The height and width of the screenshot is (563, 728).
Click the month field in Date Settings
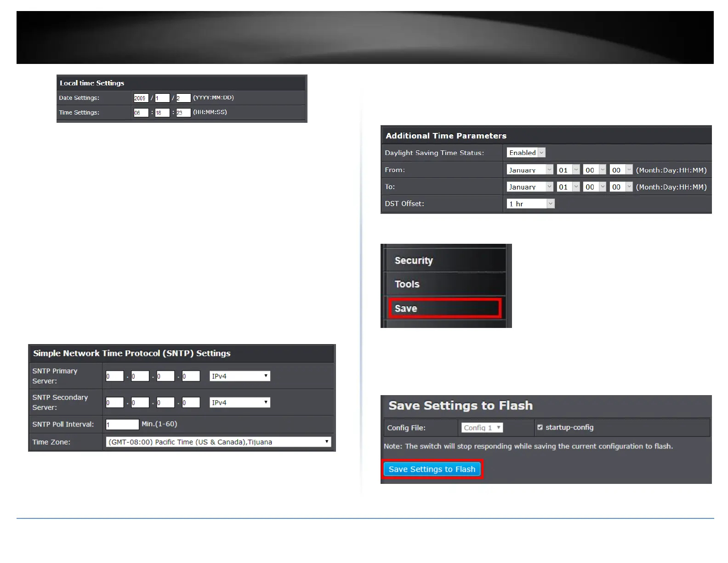[x=162, y=98]
